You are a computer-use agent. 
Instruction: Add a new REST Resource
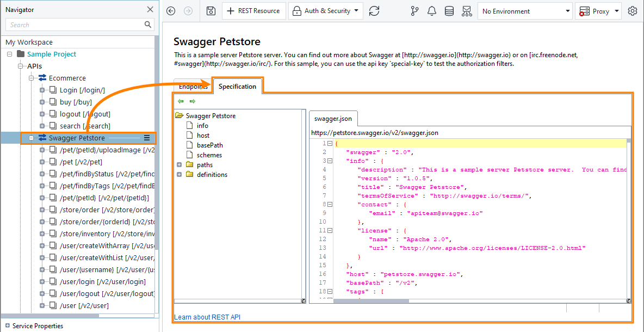pos(253,10)
